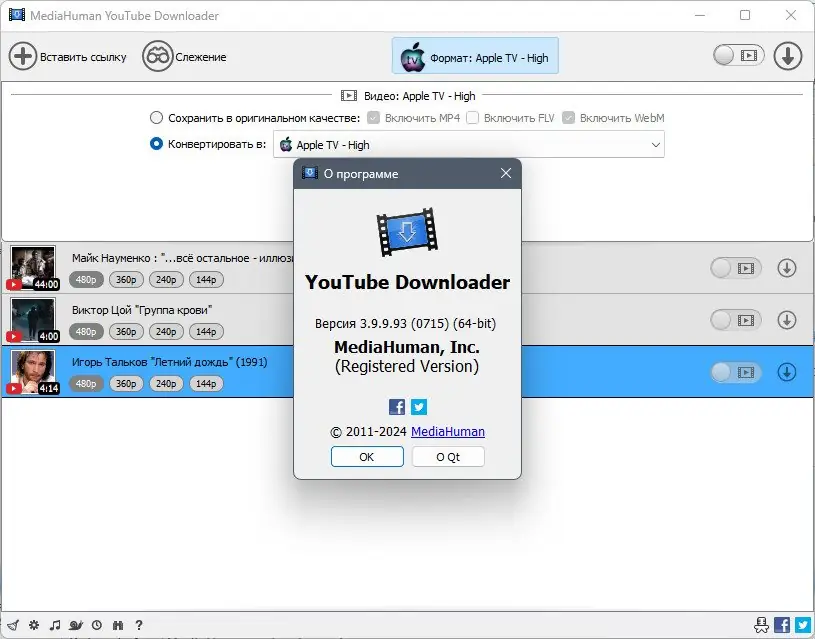The height and width of the screenshot is (639, 815).
Task: Toggle video switch on Виктор Цой row
Action: pos(735,320)
